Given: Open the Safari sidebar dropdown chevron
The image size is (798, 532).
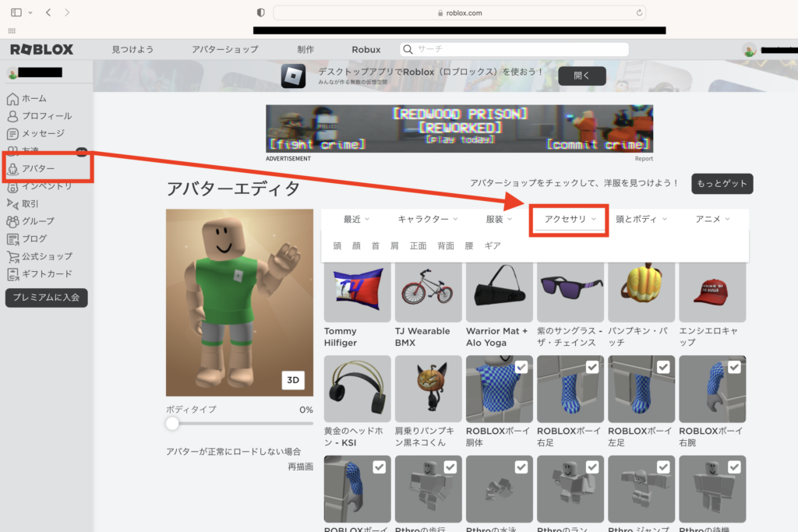Looking at the screenshot, I should click(x=30, y=12).
